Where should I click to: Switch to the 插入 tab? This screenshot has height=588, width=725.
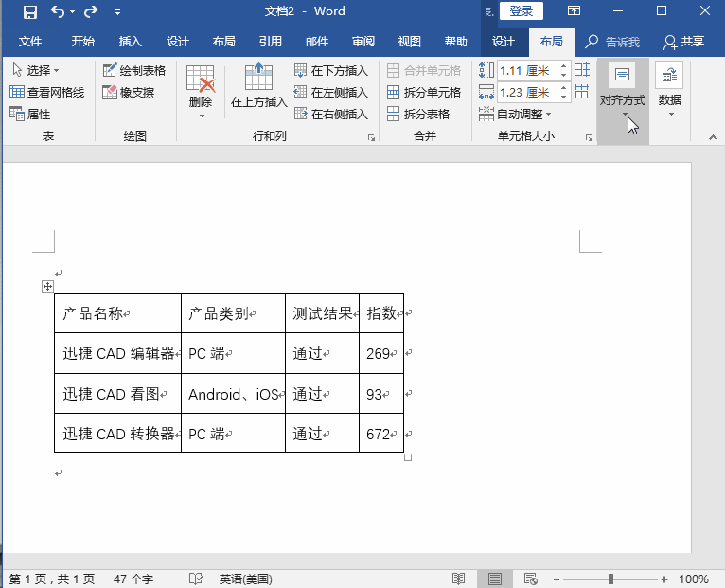point(130,42)
